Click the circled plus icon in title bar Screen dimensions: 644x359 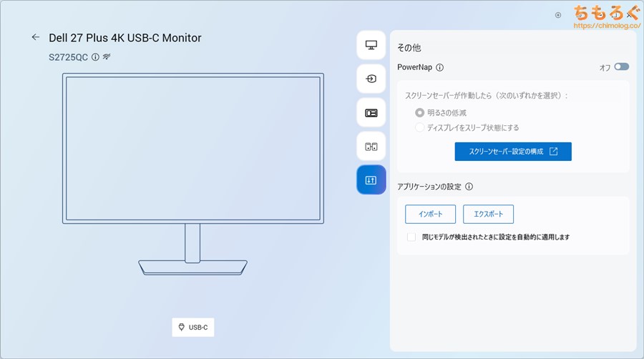(x=558, y=14)
